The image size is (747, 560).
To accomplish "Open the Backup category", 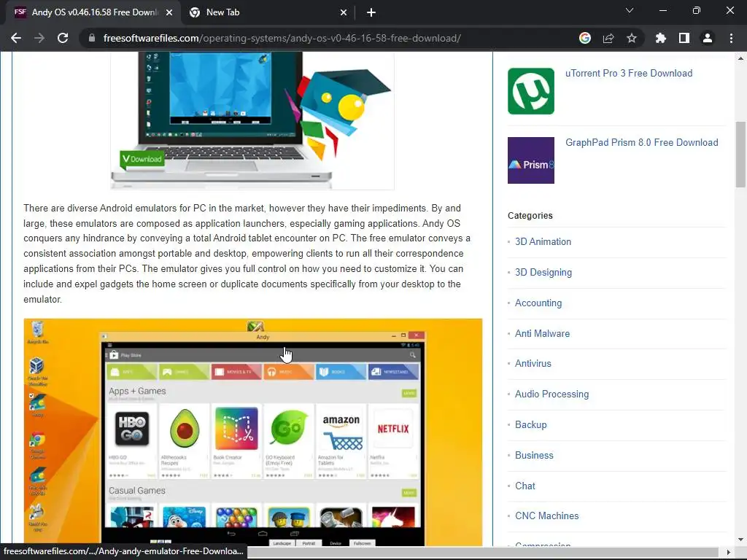I will coord(531,425).
